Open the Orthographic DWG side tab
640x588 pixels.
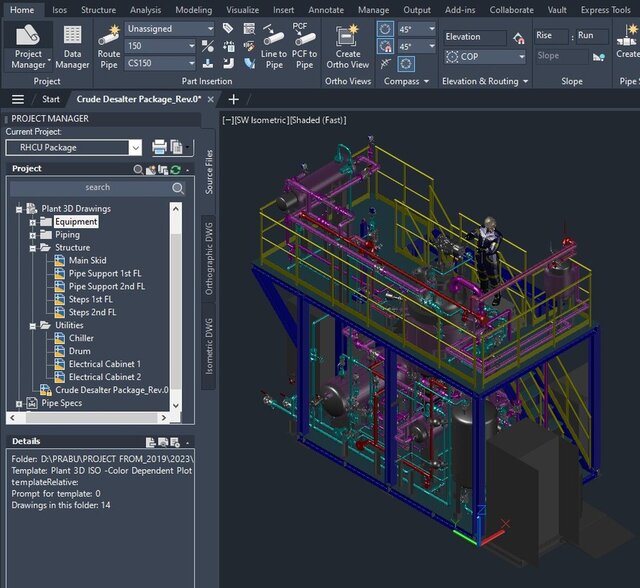pyautogui.click(x=209, y=259)
